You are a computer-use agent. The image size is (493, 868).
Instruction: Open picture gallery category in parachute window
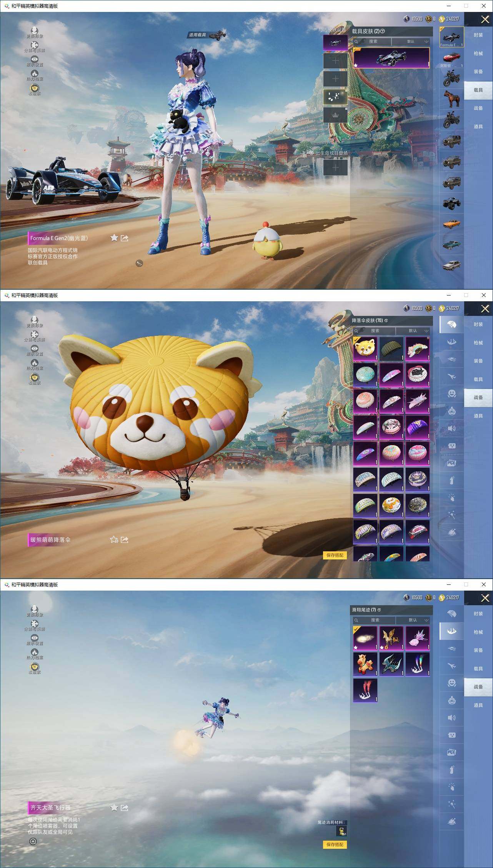(452, 463)
